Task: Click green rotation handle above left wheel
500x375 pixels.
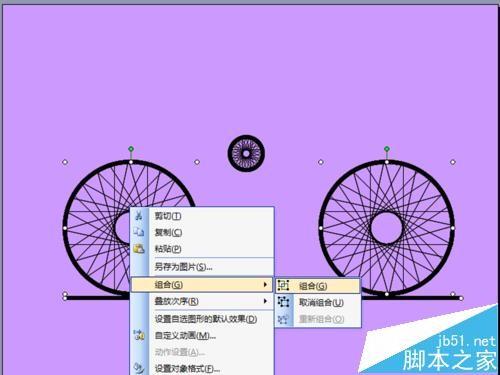Action: (131, 149)
